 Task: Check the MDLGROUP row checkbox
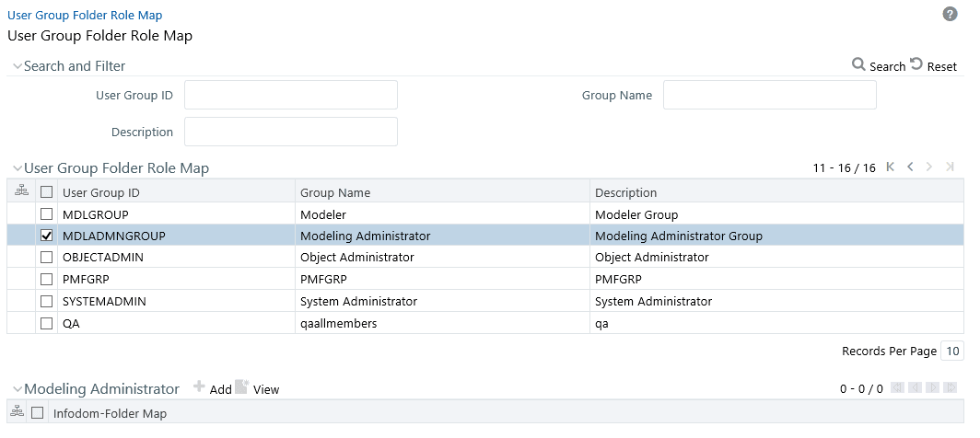46,214
